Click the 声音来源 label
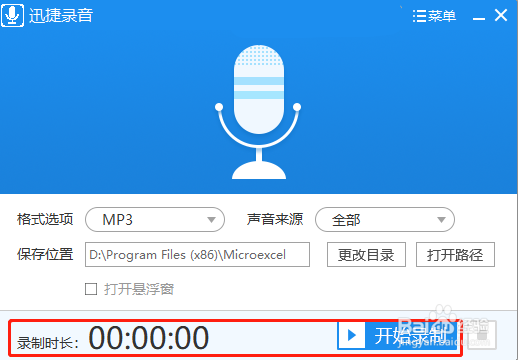The height and width of the screenshot is (360, 518). 275,219
